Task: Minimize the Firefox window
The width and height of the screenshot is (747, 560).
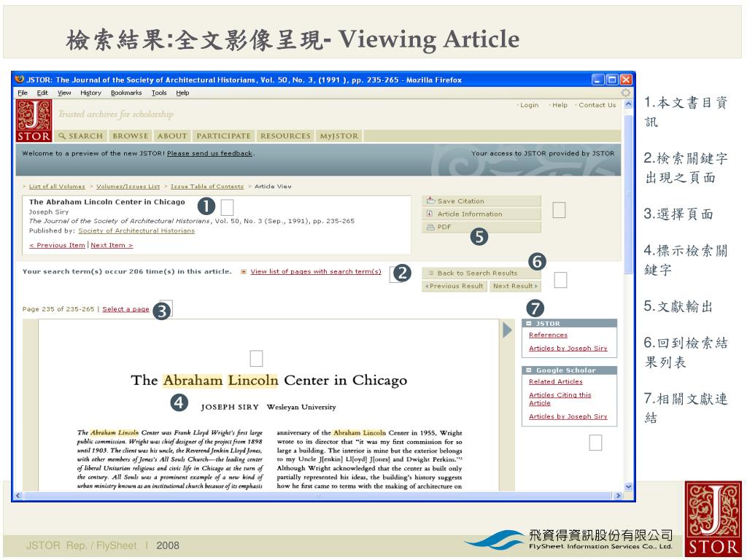Action: 598,79
